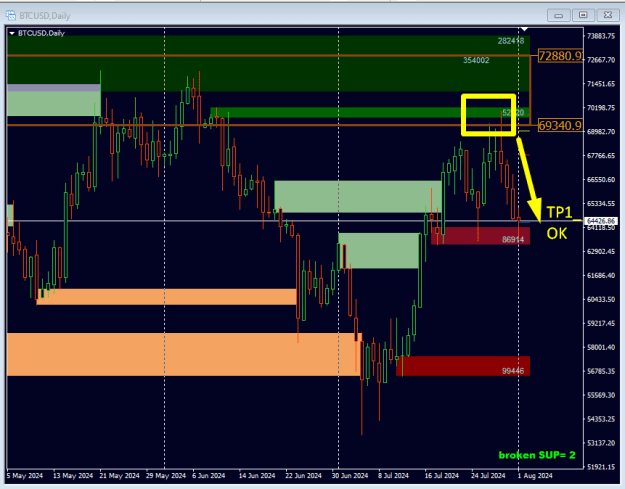Viewport: 625px width, 489px height.
Task: Click the dark red zone containing 99446
Action: point(463,366)
